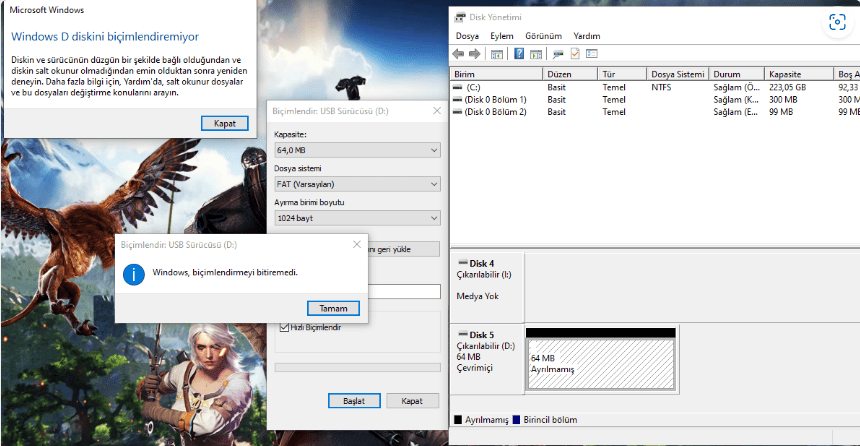This screenshot has height=446, width=860.
Task: Open the Dosya sistemi dropdown showing FAT
Action: tap(358, 184)
